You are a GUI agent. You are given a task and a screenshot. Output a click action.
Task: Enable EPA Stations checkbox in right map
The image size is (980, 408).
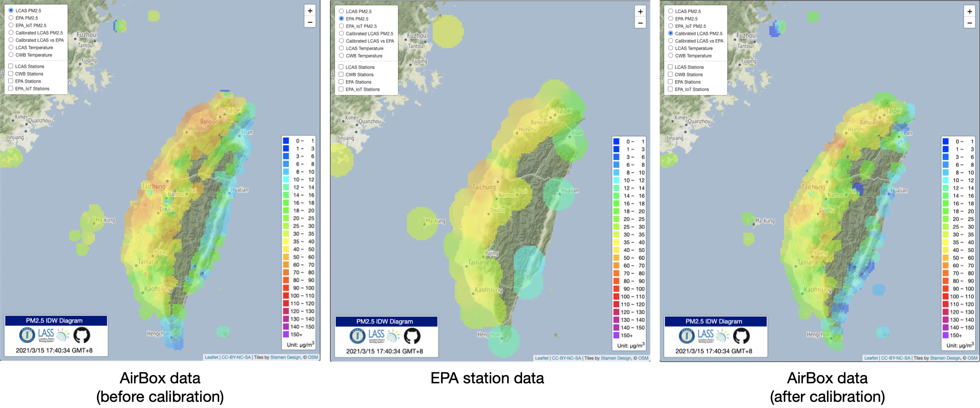(x=670, y=82)
